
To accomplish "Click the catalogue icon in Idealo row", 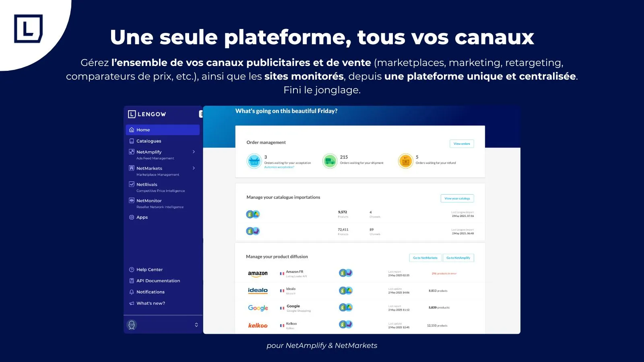I will pyautogui.click(x=346, y=290).
